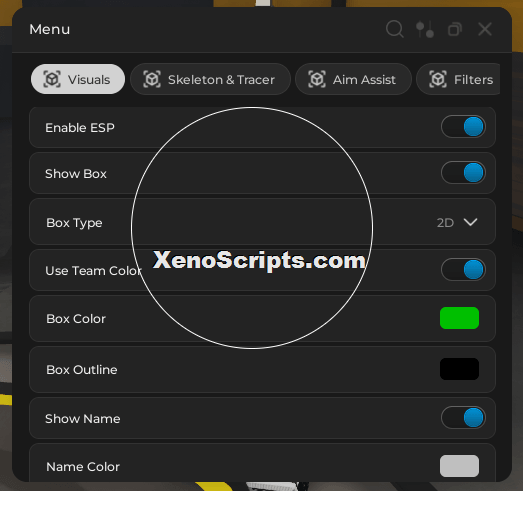This screenshot has height=521, width=523.
Task: Switch to the Skeleton & Tracer tab
Action: (210, 79)
